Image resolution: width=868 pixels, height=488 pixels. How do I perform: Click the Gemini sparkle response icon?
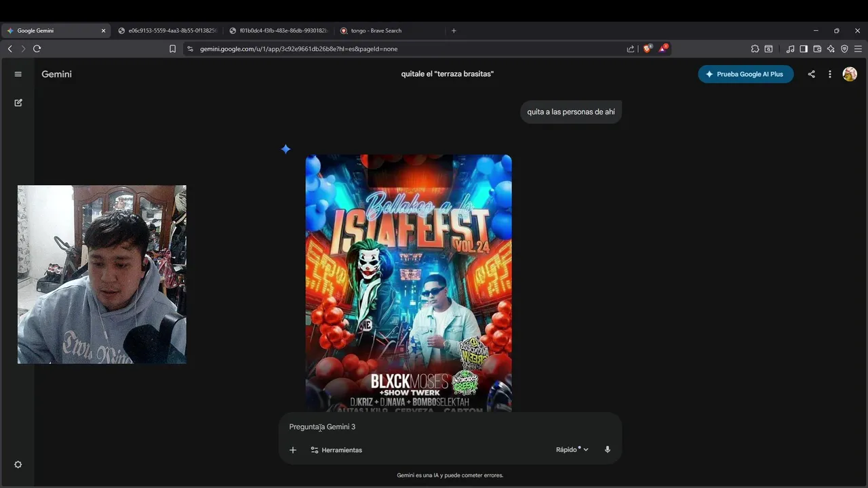click(x=285, y=149)
